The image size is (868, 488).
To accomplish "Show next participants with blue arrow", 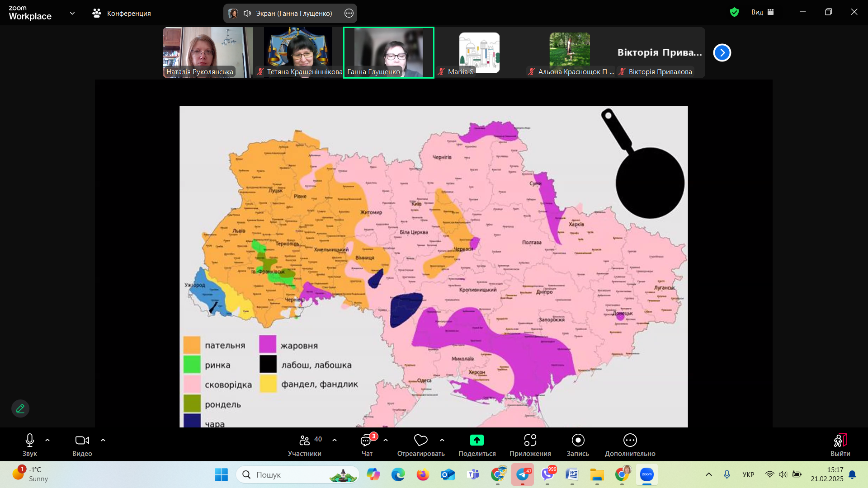I will (x=722, y=53).
